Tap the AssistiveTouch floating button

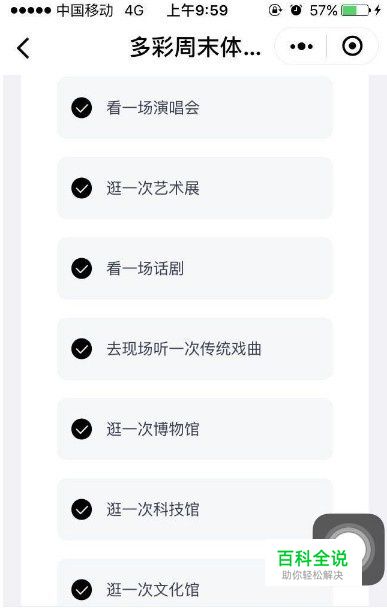pos(351,549)
